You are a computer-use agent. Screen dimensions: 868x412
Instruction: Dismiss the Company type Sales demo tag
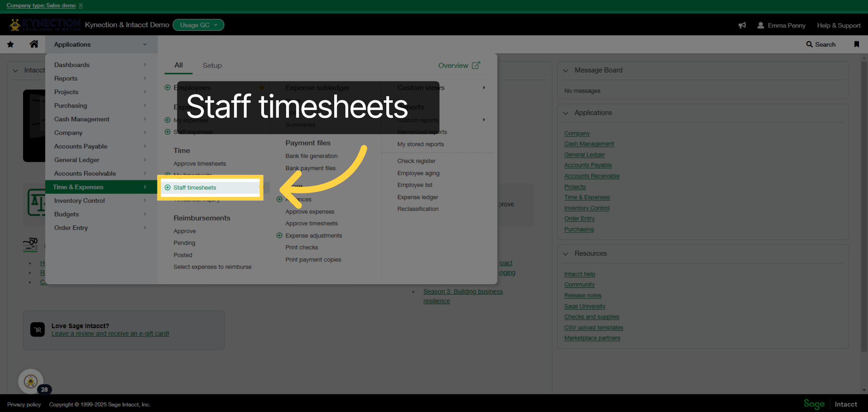pos(81,5)
